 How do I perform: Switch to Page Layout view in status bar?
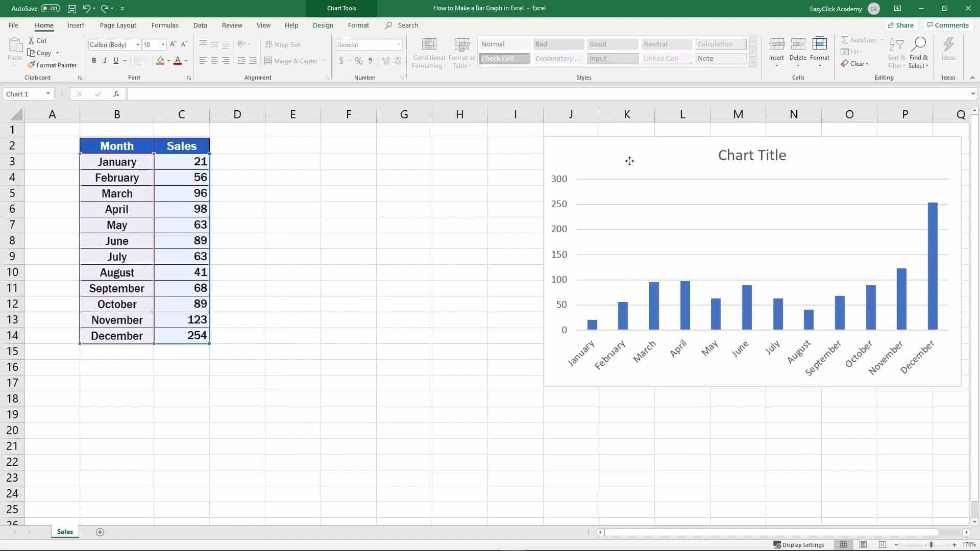coord(863,545)
